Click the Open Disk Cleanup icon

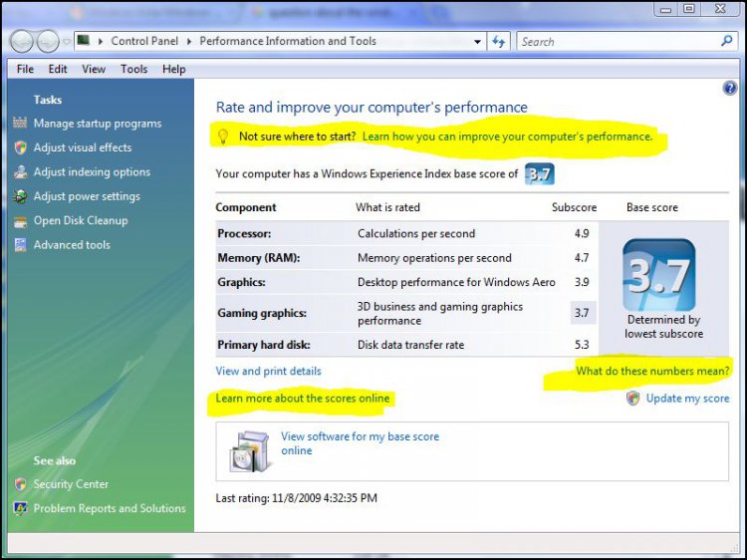point(21,221)
